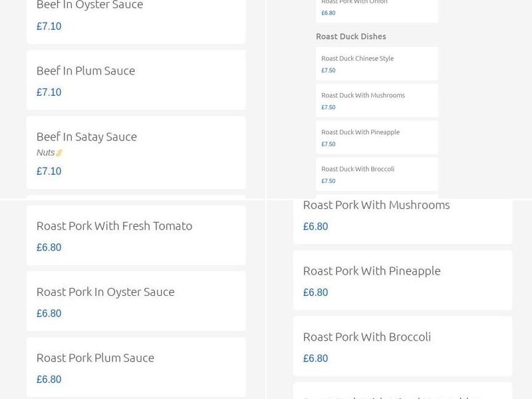Pick the Roast Pork Plum Sauce item

136,366
